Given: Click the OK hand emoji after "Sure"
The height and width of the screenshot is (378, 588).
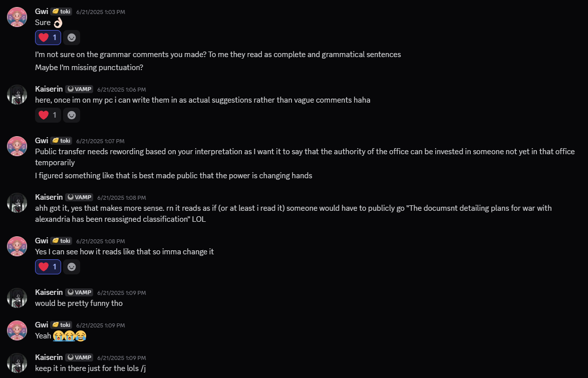Looking at the screenshot, I should tap(58, 23).
